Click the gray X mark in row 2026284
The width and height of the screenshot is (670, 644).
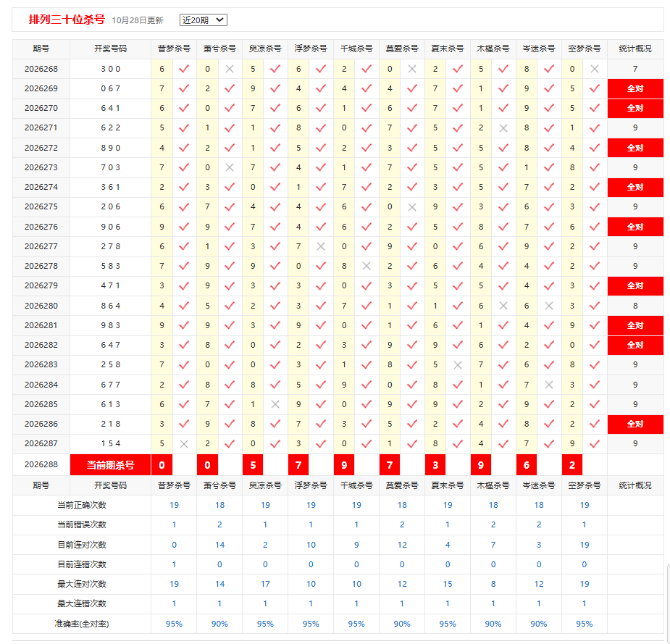point(549,385)
